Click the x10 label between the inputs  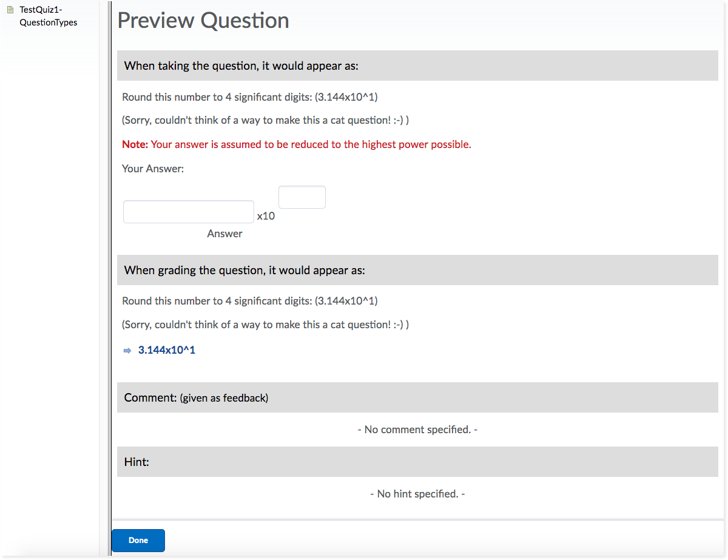(x=266, y=216)
